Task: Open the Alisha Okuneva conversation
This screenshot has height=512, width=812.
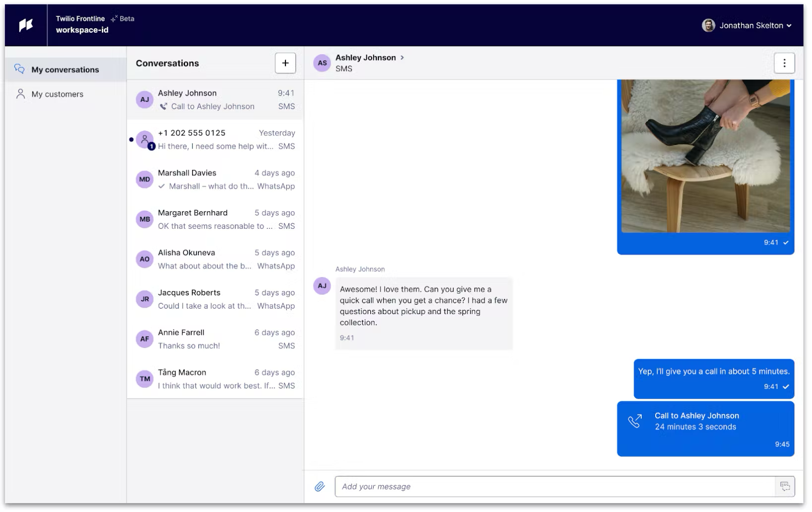Action: [215, 259]
